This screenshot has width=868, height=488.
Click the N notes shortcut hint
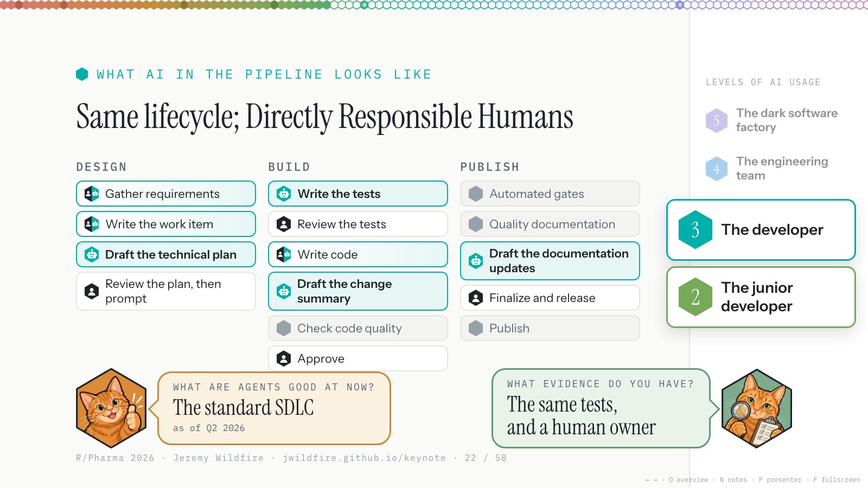pos(733,480)
